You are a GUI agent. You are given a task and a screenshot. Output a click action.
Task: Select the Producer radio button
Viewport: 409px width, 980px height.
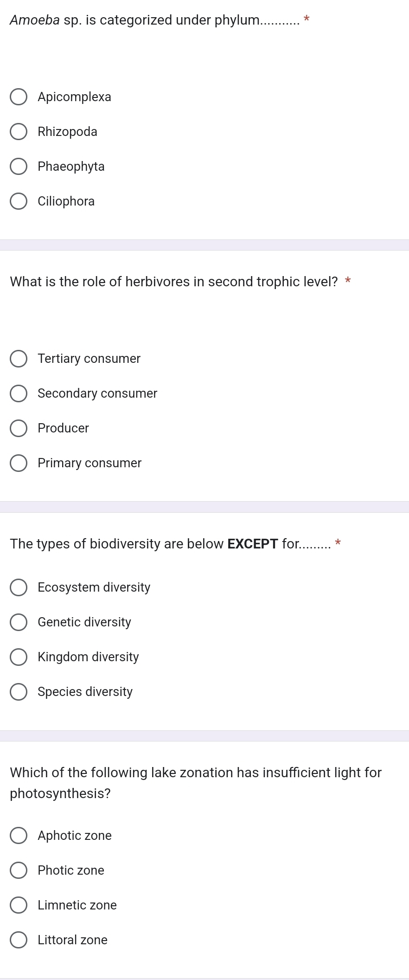tap(19, 428)
